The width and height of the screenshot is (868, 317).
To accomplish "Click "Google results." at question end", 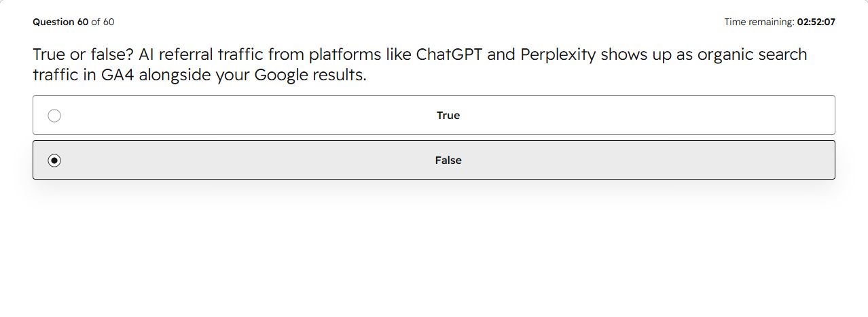I will click(310, 75).
